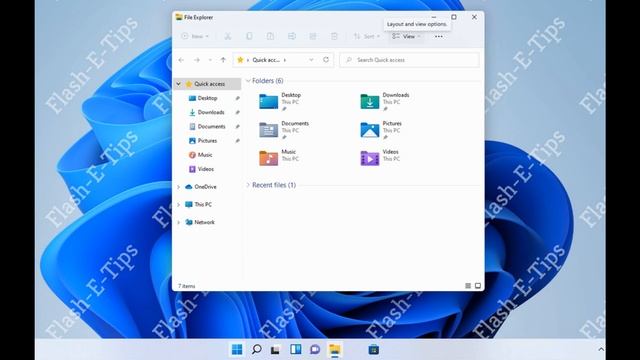Screen dimensions: 640x360
Task: Select Pictures in the sidebar
Action: point(207,141)
